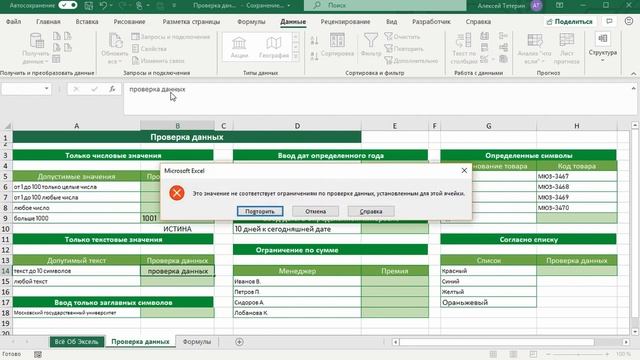
Task: Click the Undo arrow icon
Action: click(x=103, y=6)
